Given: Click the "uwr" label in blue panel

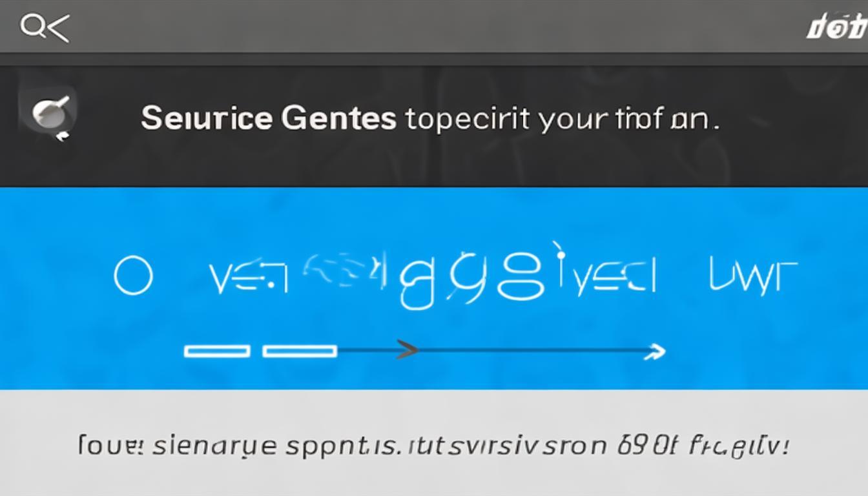Looking at the screenshot, I should [x=753, y=276].
